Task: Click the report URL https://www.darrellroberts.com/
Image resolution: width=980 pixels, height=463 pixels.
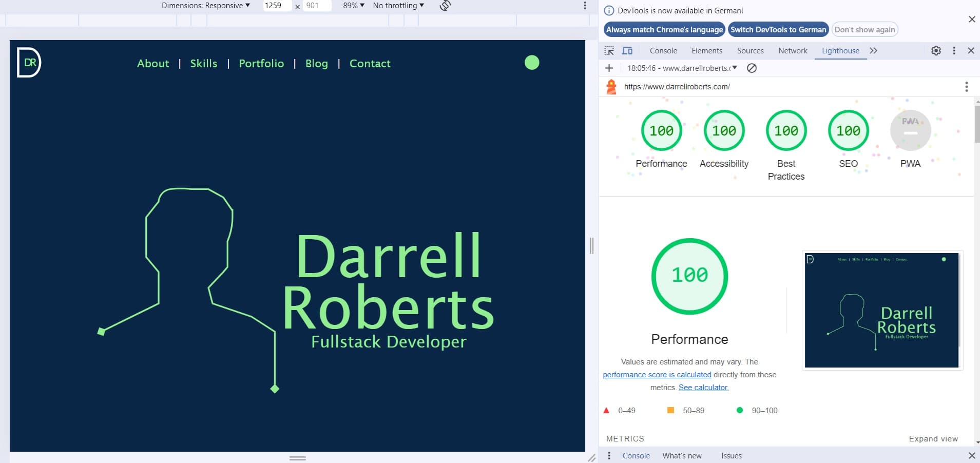Action: point(677,87)
